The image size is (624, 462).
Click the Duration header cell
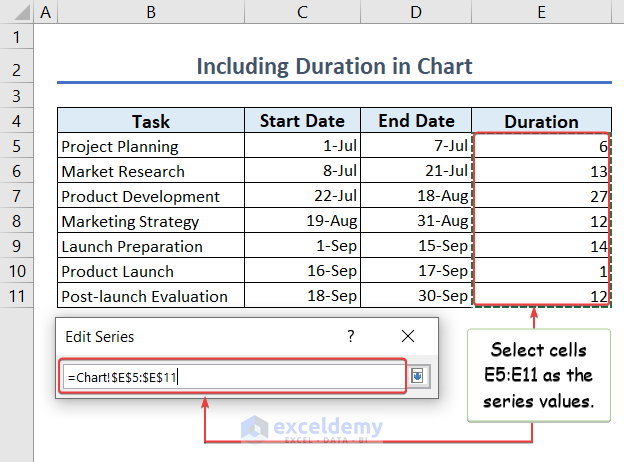click(x=541, y=121)
